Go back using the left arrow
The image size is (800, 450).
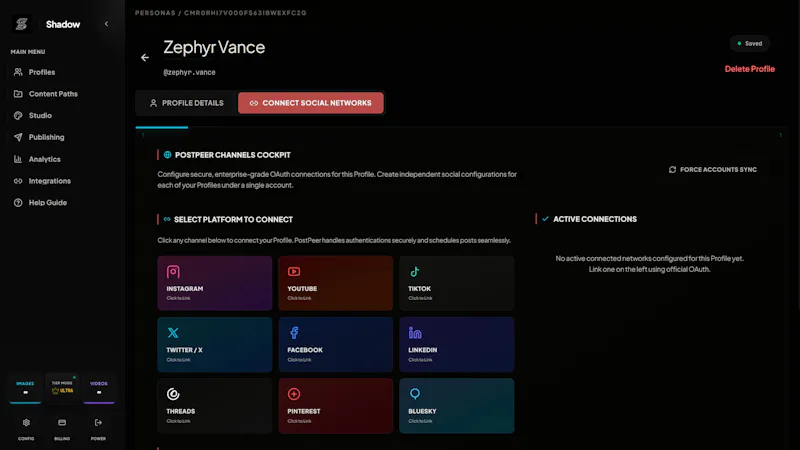[145, 58]
